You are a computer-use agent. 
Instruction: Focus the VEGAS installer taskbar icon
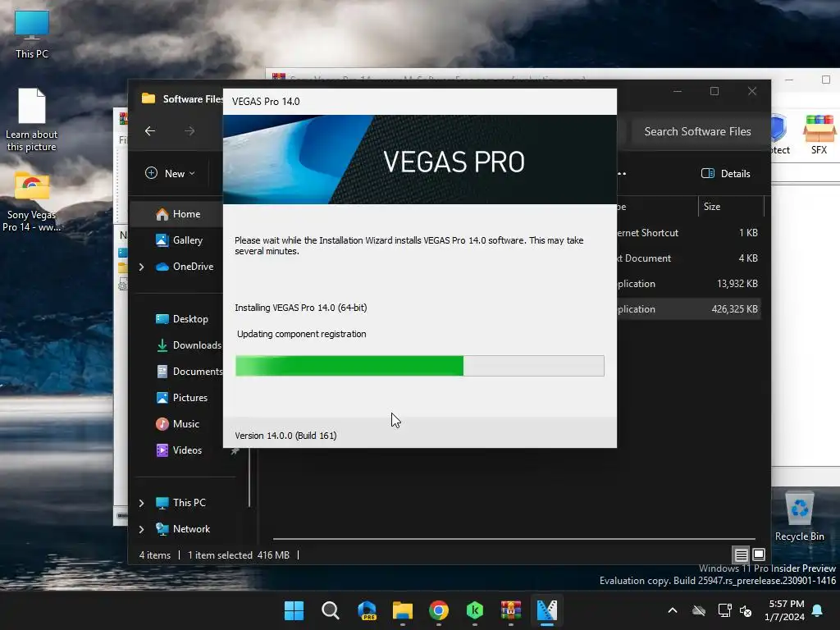pos(547,610)
